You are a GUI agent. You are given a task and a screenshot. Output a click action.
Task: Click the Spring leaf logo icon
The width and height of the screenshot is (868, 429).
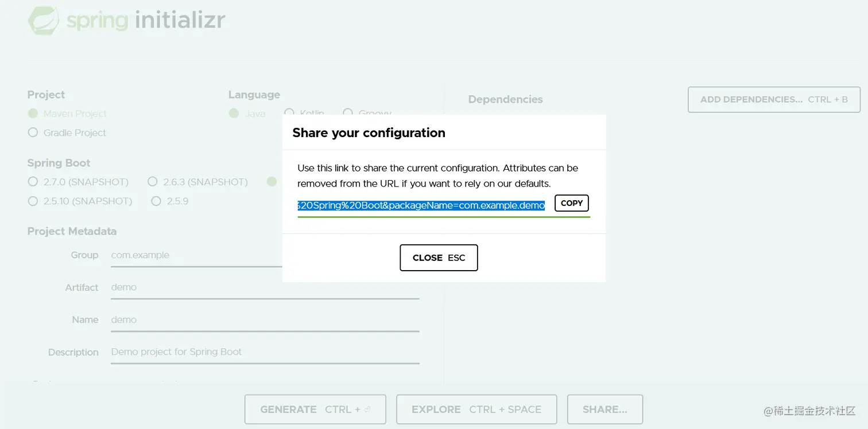tap(44, 21)
